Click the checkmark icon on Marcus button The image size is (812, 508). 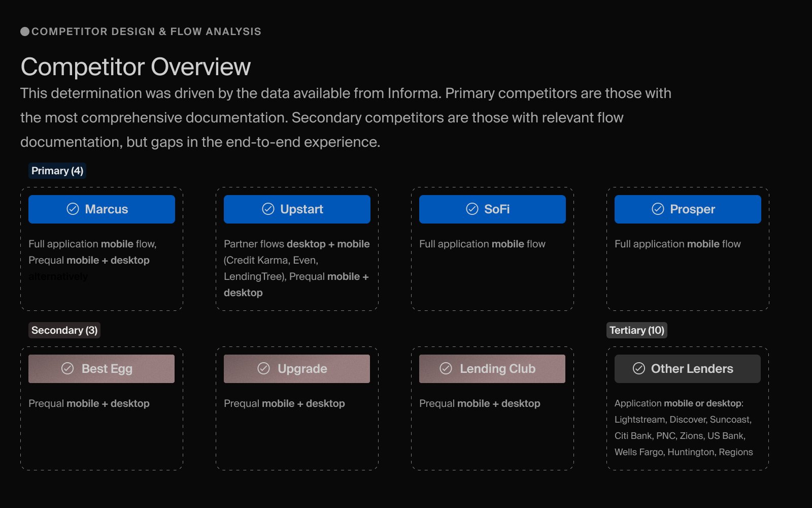pos(73,209)
